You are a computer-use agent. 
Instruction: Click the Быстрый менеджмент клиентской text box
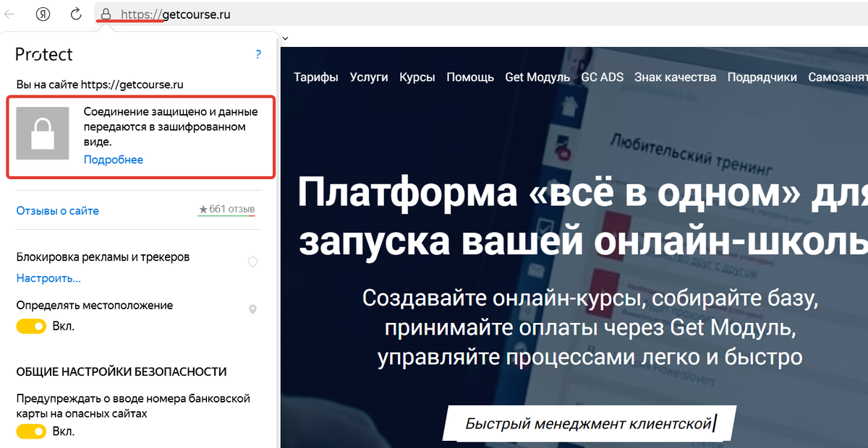[x=589, y=423]
